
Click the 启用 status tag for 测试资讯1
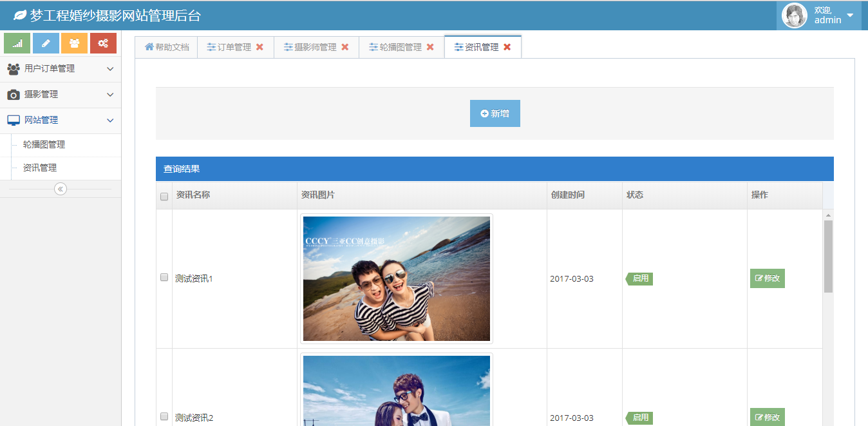[x=639, y=278]
